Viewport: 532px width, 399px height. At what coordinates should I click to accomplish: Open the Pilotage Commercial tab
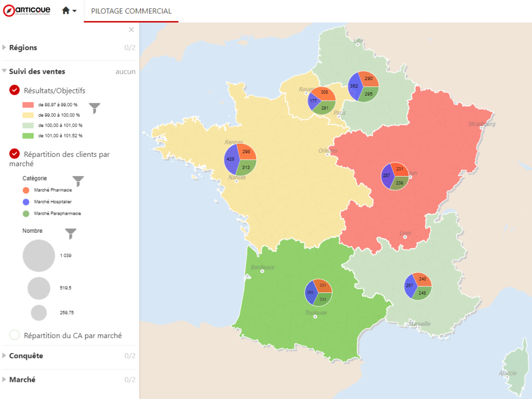131,11
